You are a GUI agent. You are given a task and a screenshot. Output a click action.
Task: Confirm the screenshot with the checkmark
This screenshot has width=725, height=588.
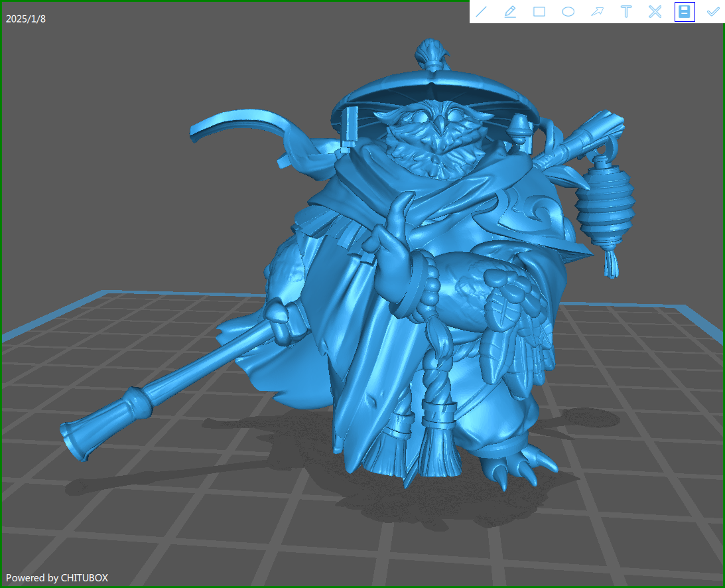[x=713, y=12]
